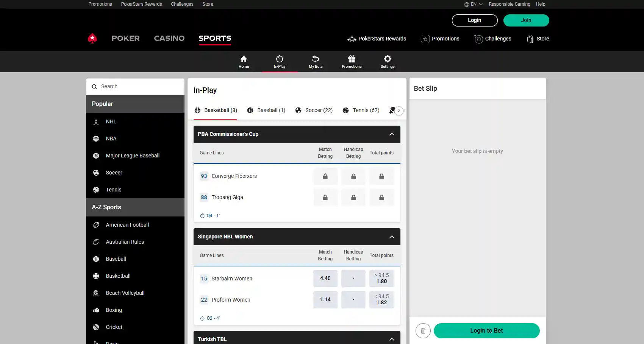This screenshot has height=344, width=644.
Task: Open the Tropang Giga game row
Action: (227, 198)
